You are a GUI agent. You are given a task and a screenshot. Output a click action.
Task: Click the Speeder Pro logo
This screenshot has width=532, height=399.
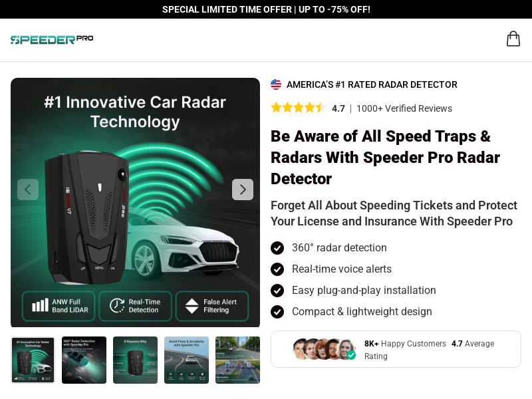(52, 40)
